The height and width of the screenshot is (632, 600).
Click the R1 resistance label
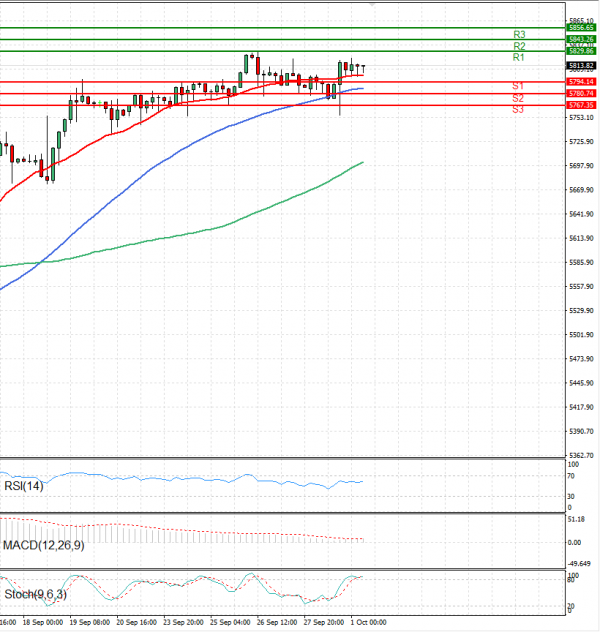click(519, 57)
